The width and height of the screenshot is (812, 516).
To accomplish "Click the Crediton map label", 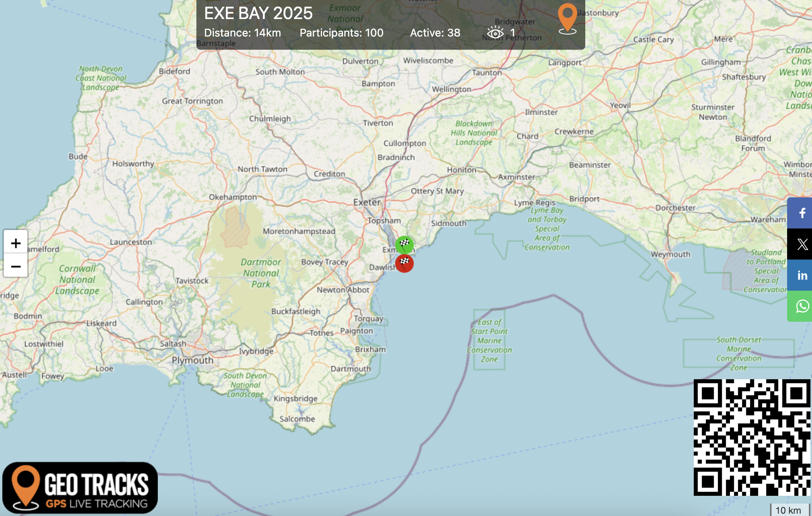I will (329, 174).
